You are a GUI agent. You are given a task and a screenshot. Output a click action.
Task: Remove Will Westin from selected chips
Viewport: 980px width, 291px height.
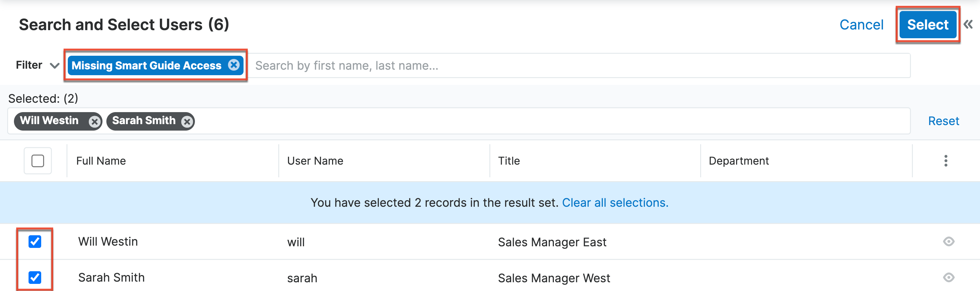pyautogui.click(x=95, y=121)
